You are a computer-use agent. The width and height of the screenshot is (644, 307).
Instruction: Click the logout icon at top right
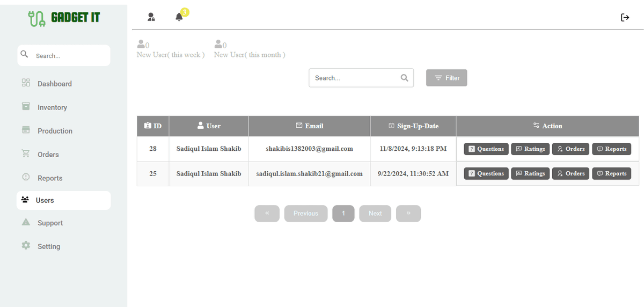click(625, 18)
